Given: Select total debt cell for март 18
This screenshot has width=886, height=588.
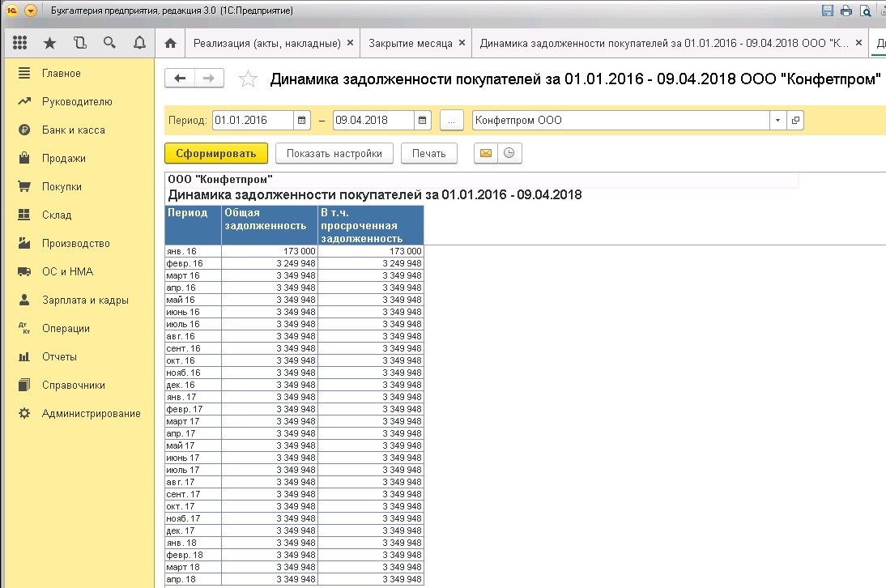Looking at the screenshot, I should (x=270, y=567).
